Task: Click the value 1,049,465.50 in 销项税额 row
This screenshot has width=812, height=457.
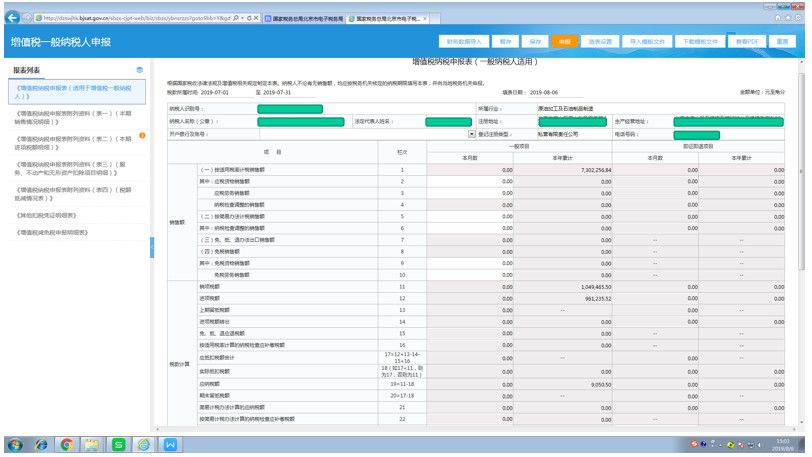Action: coord(596,287)
